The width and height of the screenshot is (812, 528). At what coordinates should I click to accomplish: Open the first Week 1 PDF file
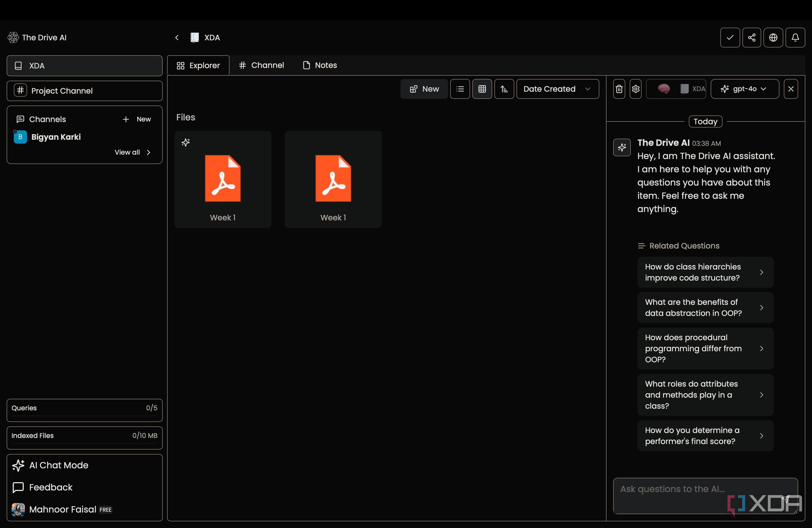(223, 179)
